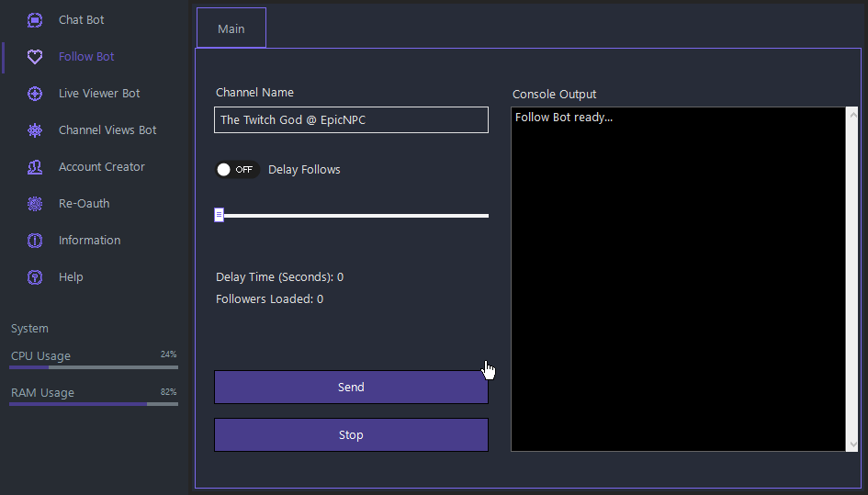Viewport: 868px width, 495px height.
Task: Open the Chat Bot section
Action: (82, 20)
